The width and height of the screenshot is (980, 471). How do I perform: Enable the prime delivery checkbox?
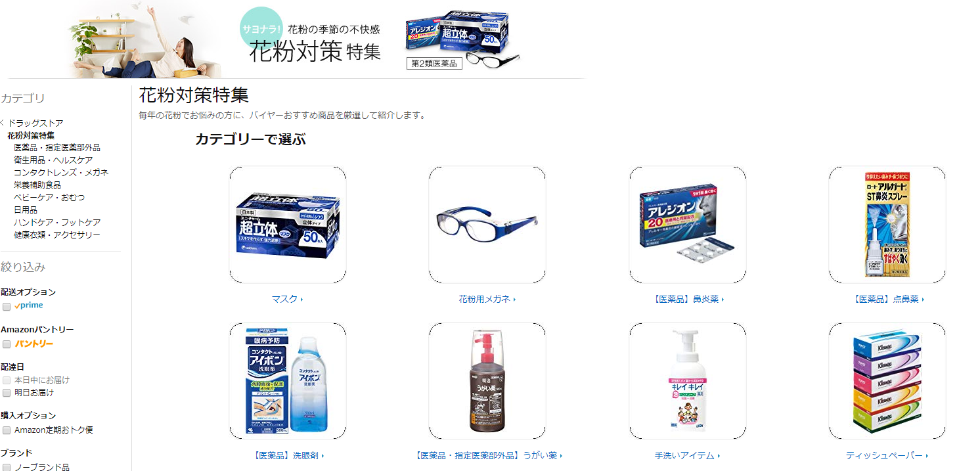pyautogui.click(x=7, y=306)
